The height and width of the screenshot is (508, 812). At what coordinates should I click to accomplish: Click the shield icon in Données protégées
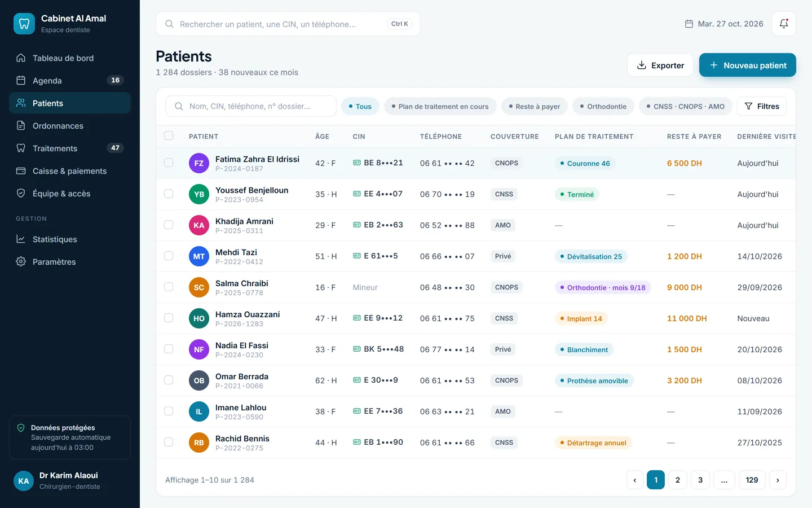21,428
